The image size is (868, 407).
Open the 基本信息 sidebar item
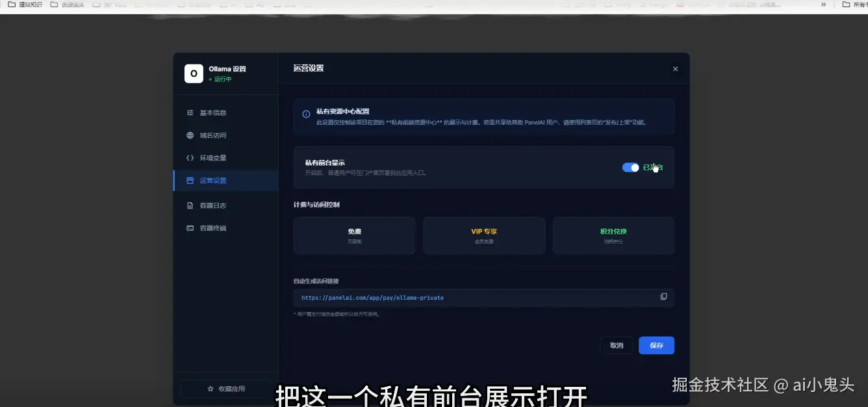(225, 113)
